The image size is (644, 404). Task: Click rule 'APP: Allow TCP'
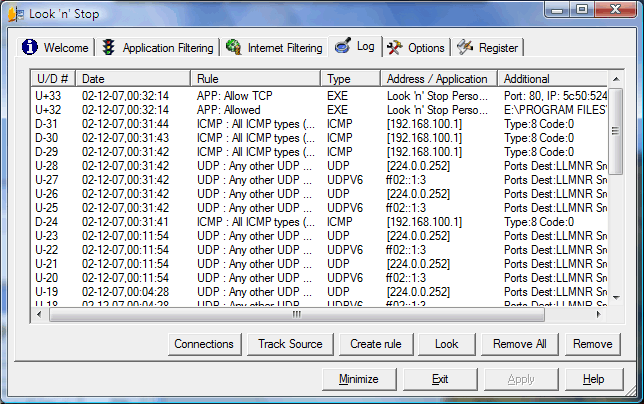click(x=235, y=96)
